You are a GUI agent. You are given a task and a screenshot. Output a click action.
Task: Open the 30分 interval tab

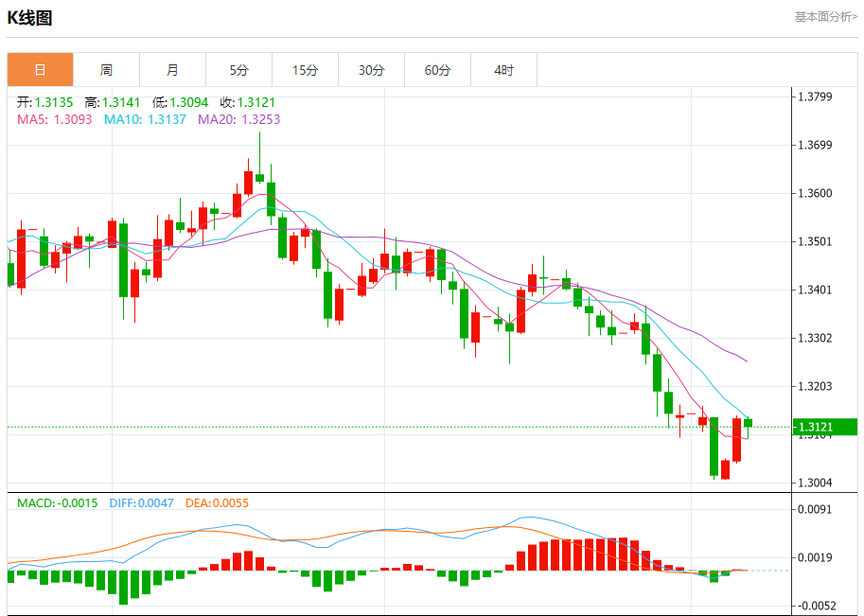coord(371,70)
